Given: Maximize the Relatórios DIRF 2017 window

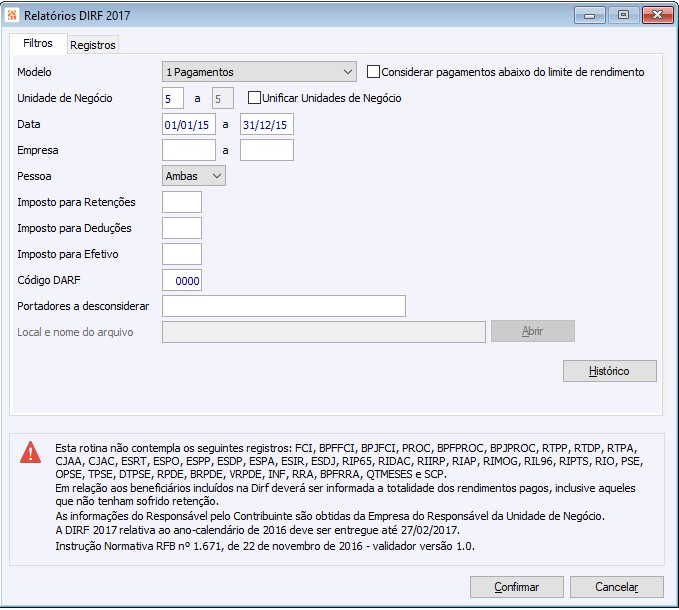Looking at the screenshot, I should [623, 16].
